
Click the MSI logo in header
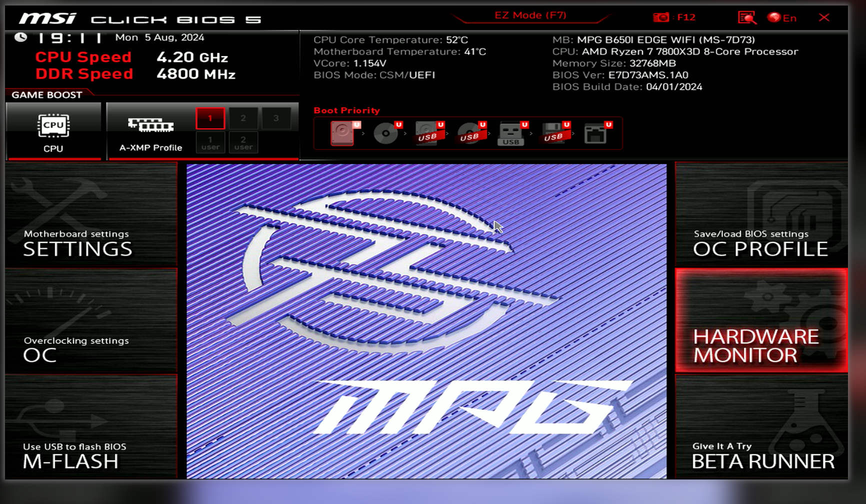click(x=47, y=18)
